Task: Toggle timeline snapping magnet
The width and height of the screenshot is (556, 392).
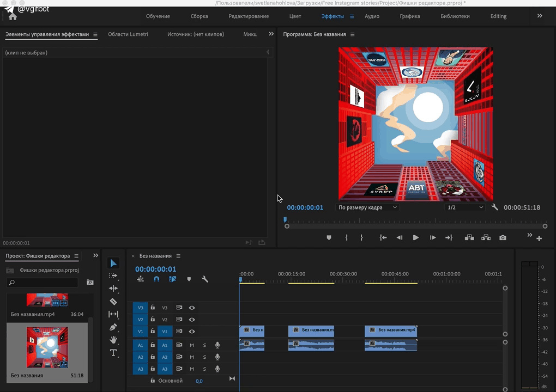Action: pos(156,279)
